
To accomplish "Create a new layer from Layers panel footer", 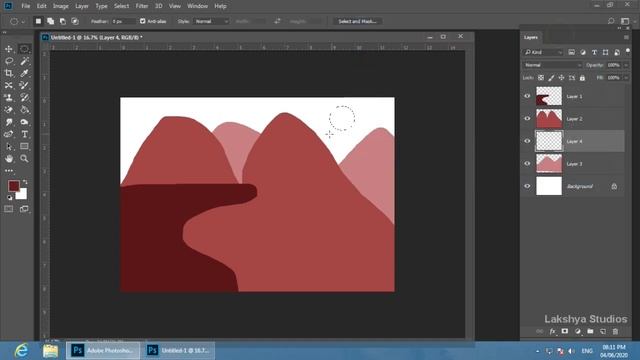I will coord(603,331).
